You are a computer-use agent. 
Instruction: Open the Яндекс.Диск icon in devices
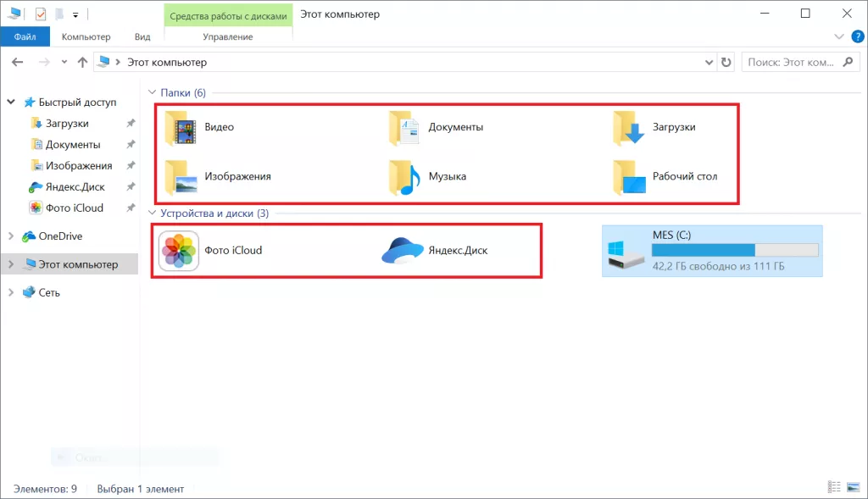403,251
